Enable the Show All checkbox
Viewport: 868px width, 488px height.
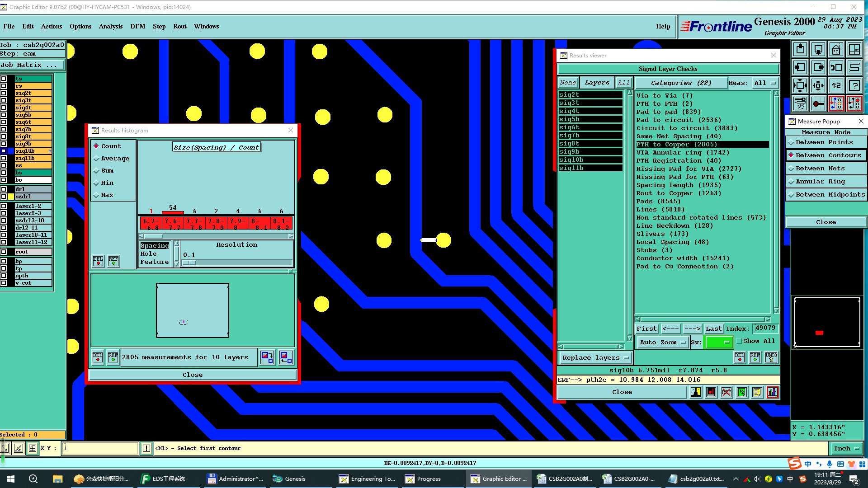pos(739,341)
